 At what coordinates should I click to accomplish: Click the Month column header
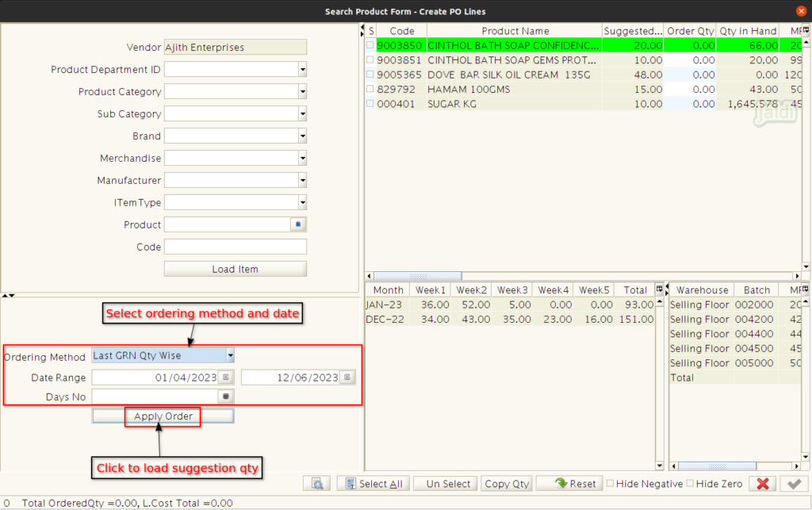click(x=388, y=290)
